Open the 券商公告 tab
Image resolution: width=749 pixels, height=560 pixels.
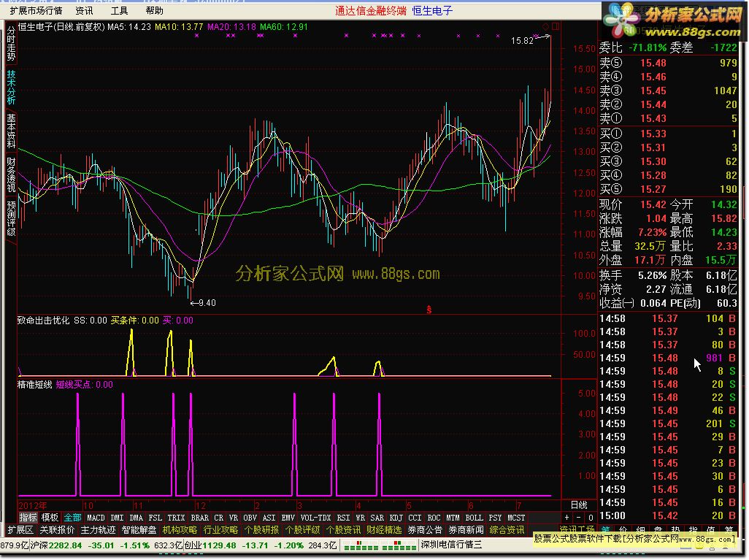(426, 530)
